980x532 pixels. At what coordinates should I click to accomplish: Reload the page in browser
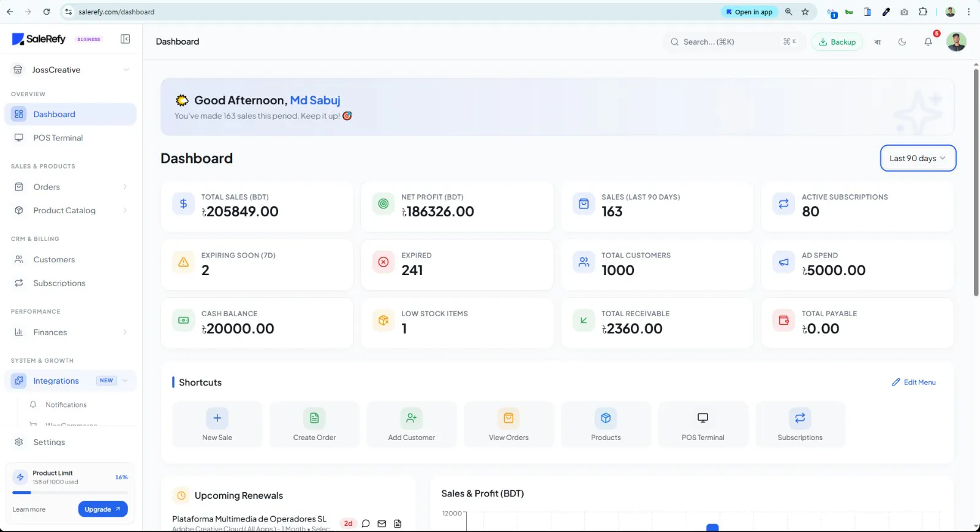coord(47,12)
